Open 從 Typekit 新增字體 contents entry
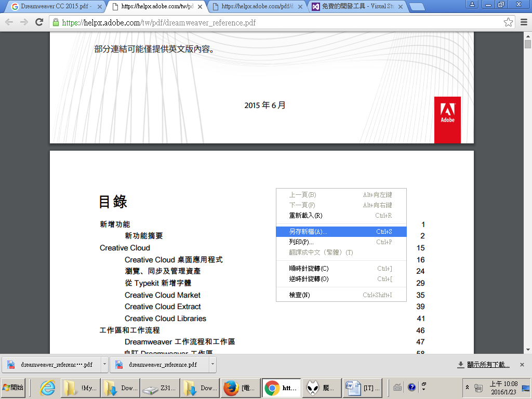The width and height of the screenshot is (532, 399). tap(158, 283)
